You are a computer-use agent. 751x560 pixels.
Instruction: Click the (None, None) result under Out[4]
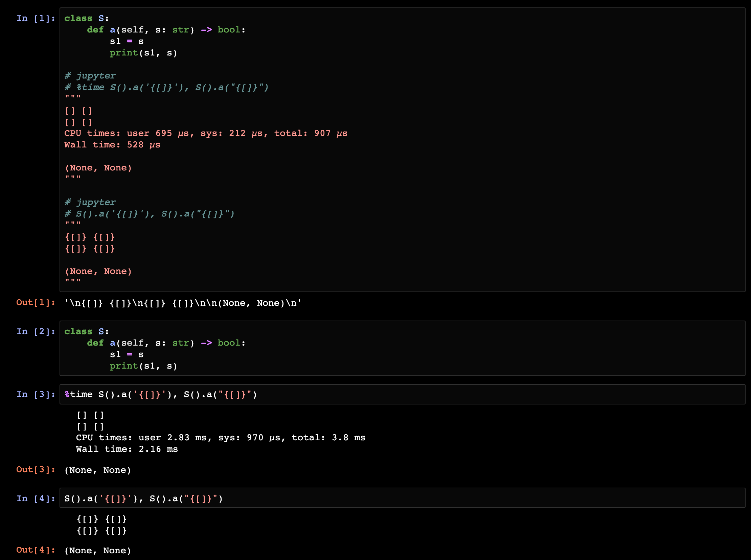98,551
